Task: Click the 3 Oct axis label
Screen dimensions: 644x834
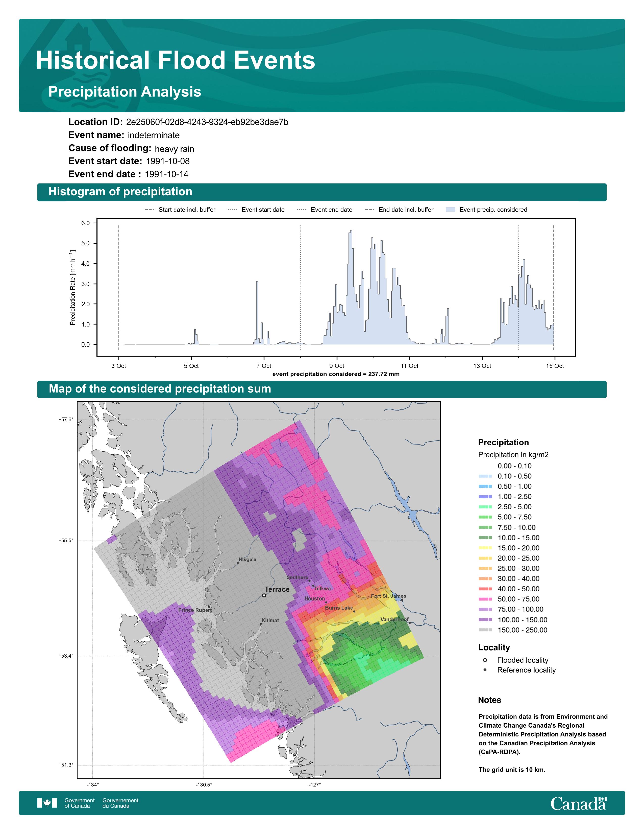Action: click(119, 366)
